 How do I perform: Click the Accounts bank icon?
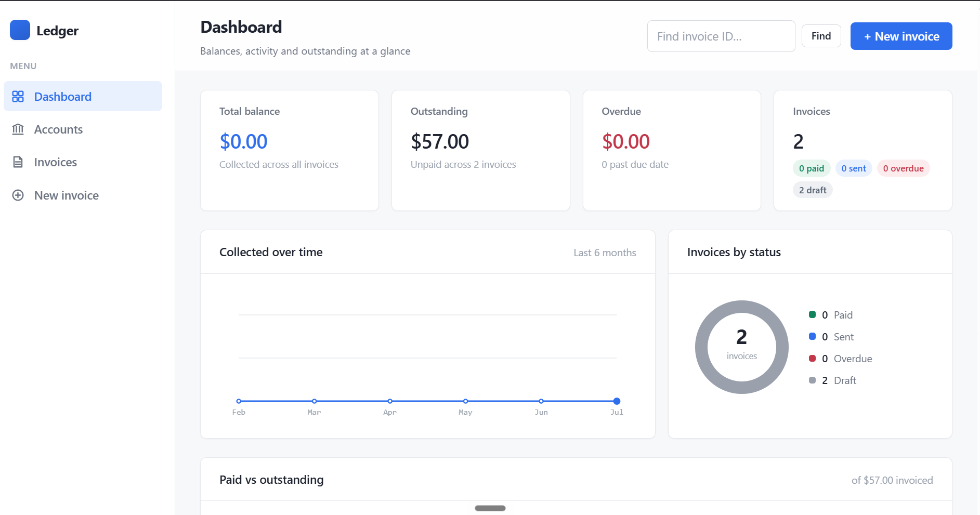pyautogui.click(x=18, y=129)
